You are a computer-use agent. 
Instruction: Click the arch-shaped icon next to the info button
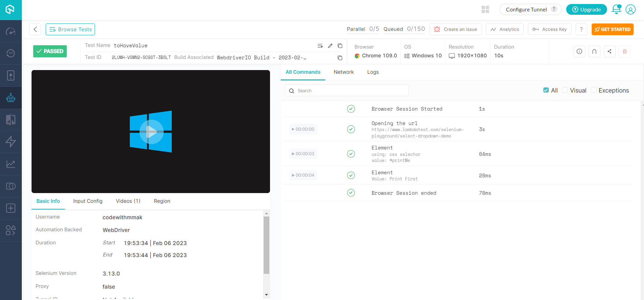[x=594, y=51]
